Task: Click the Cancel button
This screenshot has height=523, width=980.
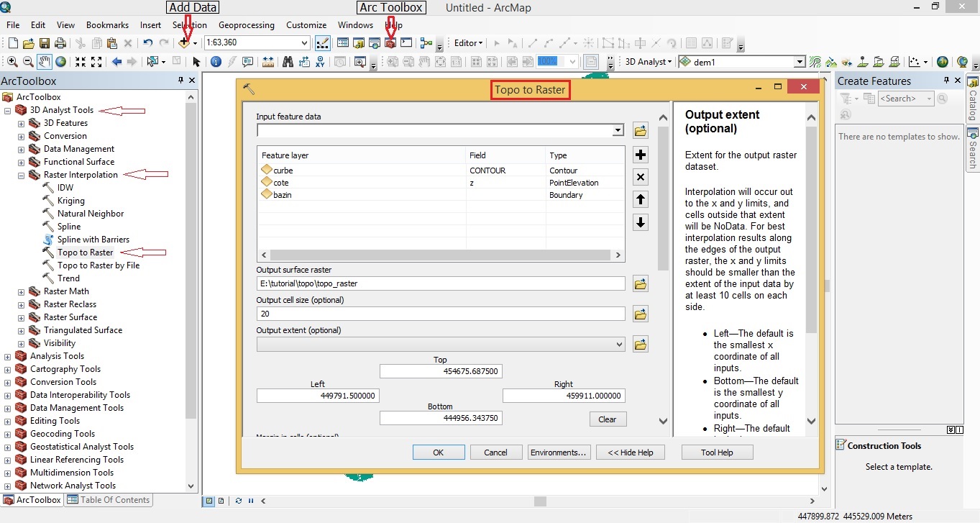Action: (495, 452)
